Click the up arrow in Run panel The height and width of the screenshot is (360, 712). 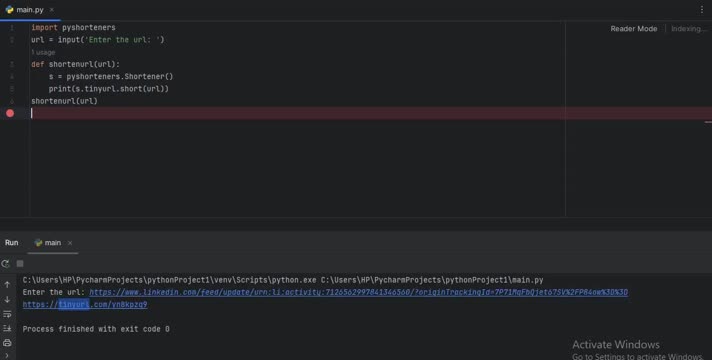point(7,285)
